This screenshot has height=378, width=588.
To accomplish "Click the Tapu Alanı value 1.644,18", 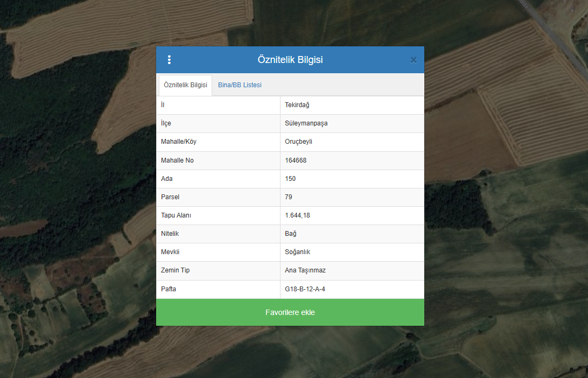I will pyautogui.click(x=297, y=215).
